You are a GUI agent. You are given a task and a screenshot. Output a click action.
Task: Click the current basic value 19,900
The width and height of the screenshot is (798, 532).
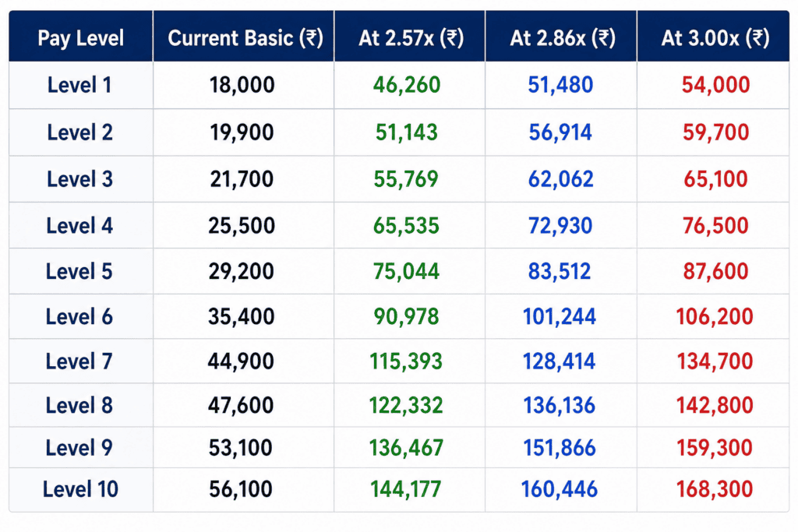click(x=242, y=132)
